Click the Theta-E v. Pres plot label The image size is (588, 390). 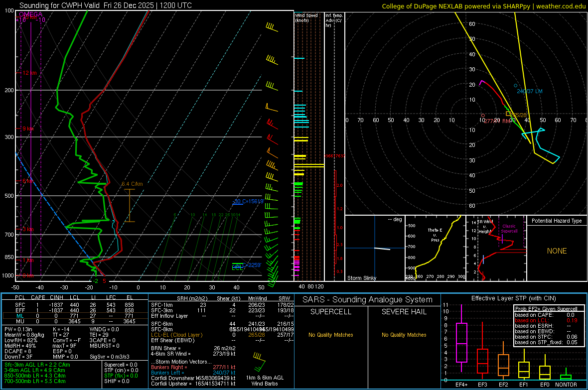435,235
